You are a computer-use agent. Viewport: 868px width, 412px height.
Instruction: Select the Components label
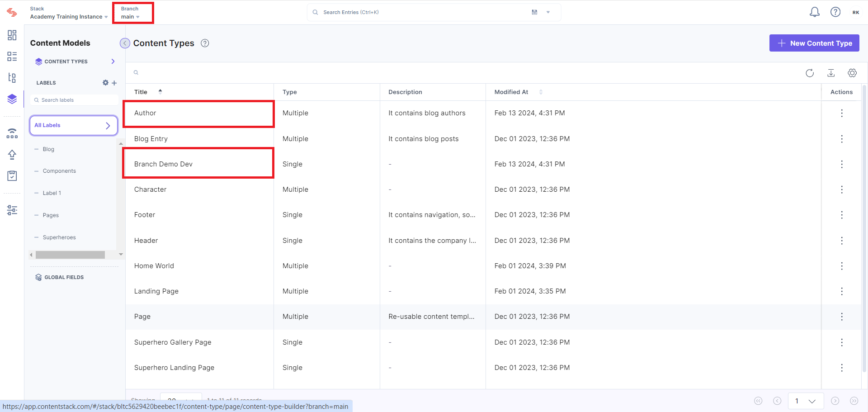pos(59,171)
